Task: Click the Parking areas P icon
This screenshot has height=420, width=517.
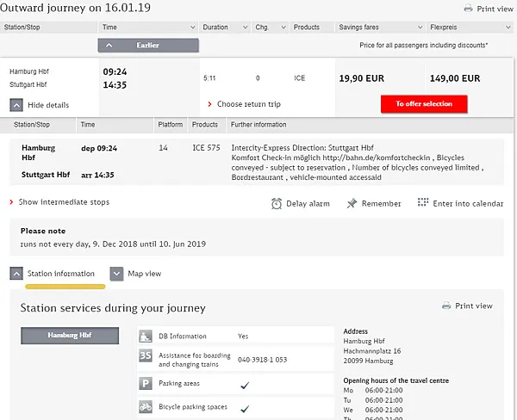Action: (146, 384)
